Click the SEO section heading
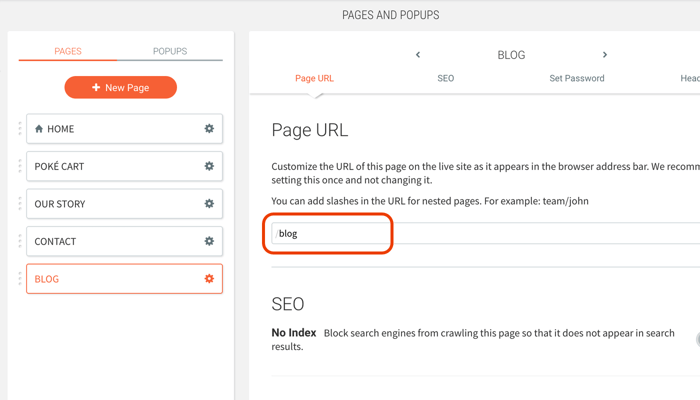This screenshot has height=400, width=700. coord(288,304)
